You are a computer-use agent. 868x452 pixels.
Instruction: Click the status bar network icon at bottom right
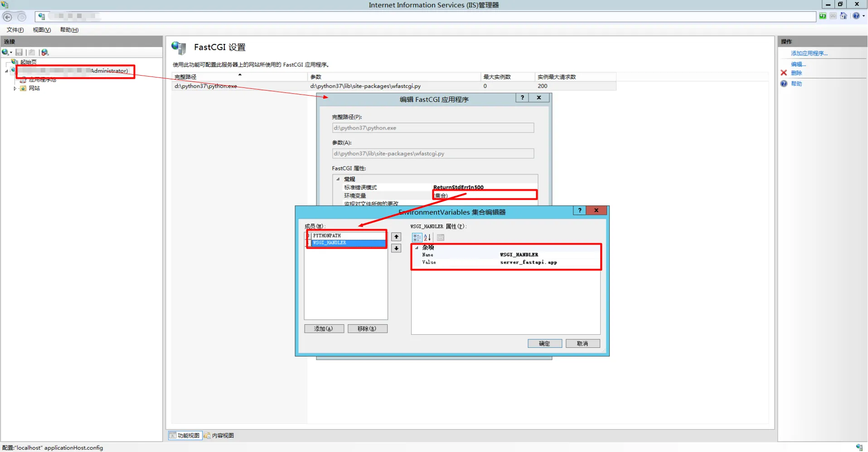click(x=859, y=447)
